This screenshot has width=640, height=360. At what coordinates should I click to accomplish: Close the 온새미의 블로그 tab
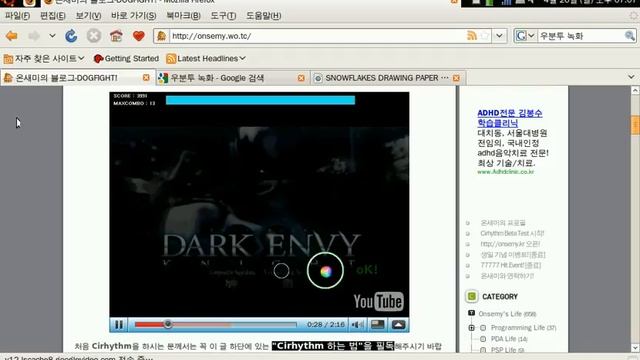146,78
